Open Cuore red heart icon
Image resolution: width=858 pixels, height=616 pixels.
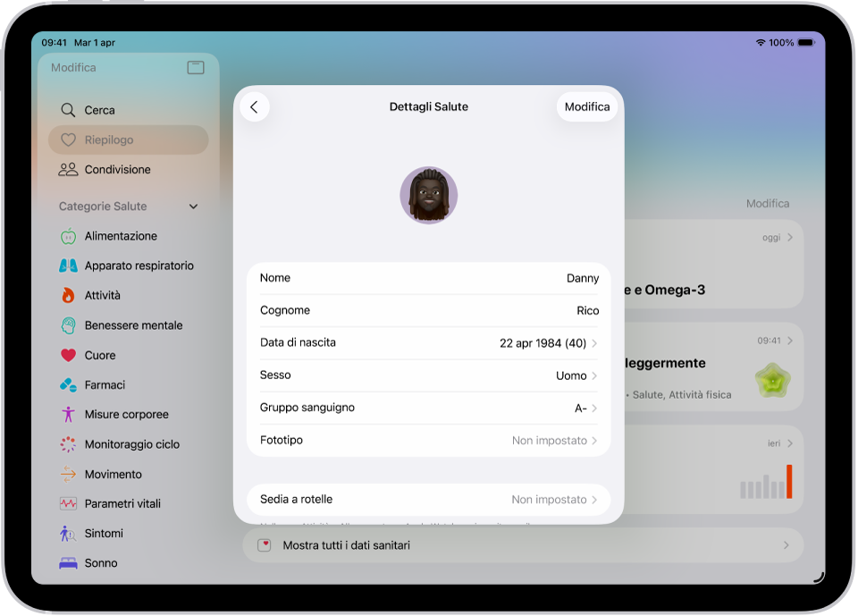click(69, 355)
